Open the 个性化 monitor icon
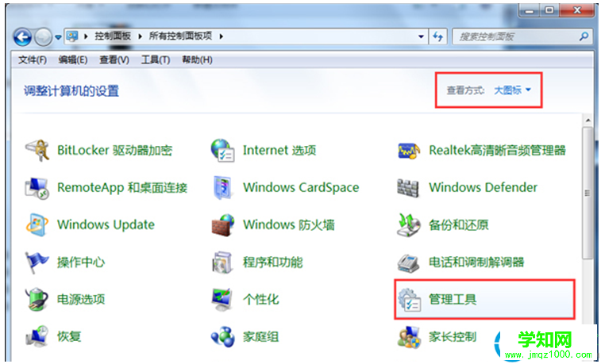 point(222,299)
